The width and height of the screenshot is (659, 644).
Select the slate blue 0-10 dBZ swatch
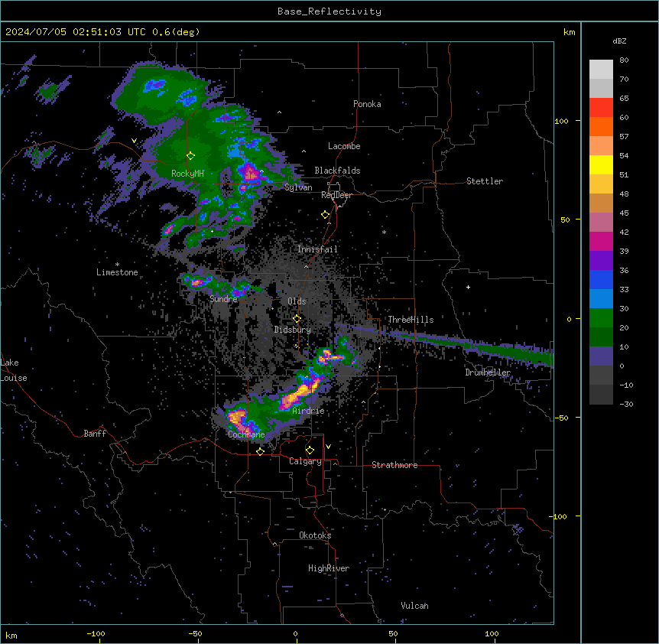coord(601,356)
